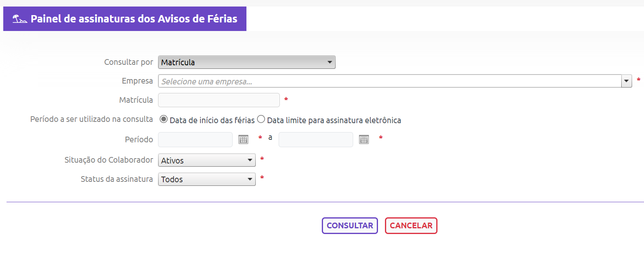
Task: Select the Data de início das férias option
Action: (x=163, y=119)
